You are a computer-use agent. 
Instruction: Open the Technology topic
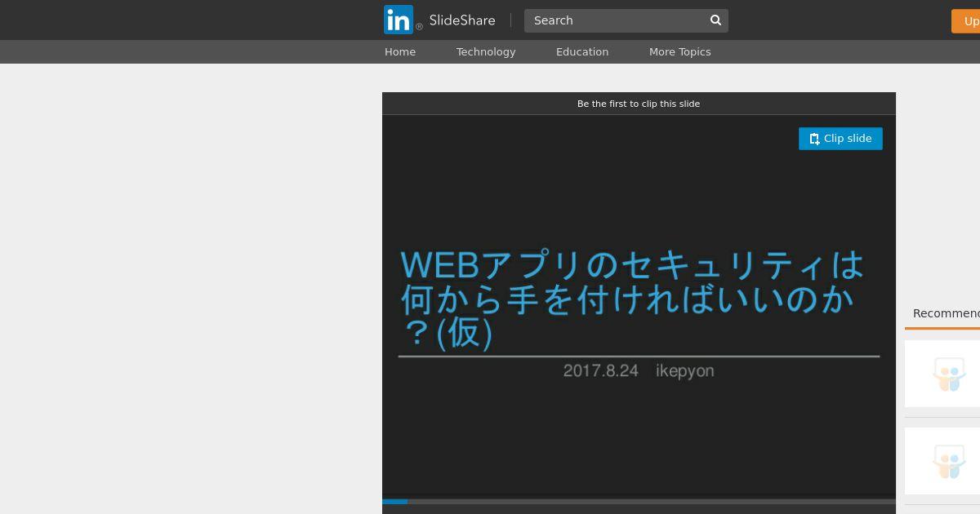[x=486, y=51]
